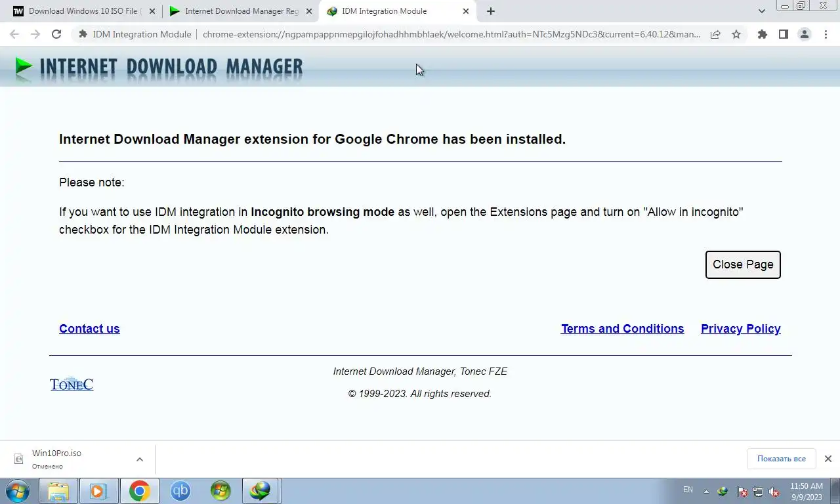
Task: Open Internet Download Manager from taskbar
Action: pyautogui.click(x=261, y=491)
